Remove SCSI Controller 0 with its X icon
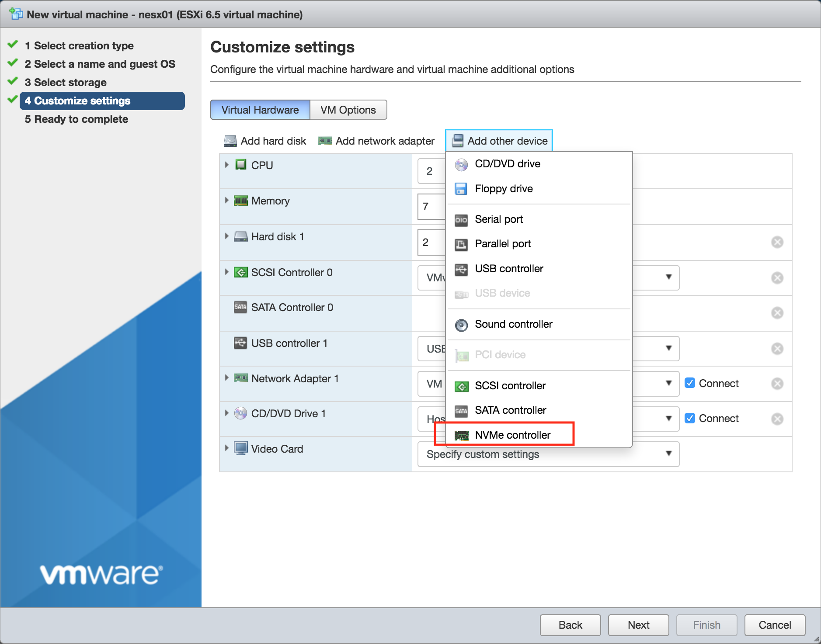The height and width of the screenshot is (644, 821). (777, 278)
